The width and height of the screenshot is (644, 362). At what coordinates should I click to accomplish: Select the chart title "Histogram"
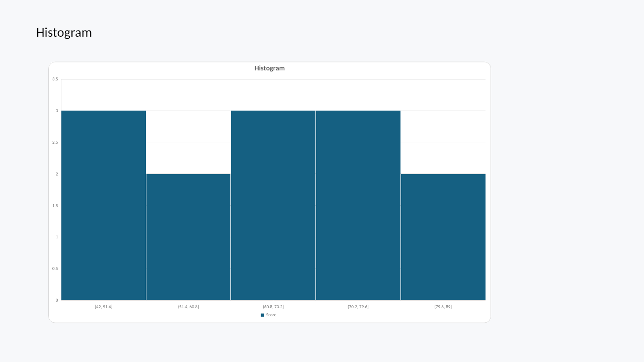[x=270, y=68]
